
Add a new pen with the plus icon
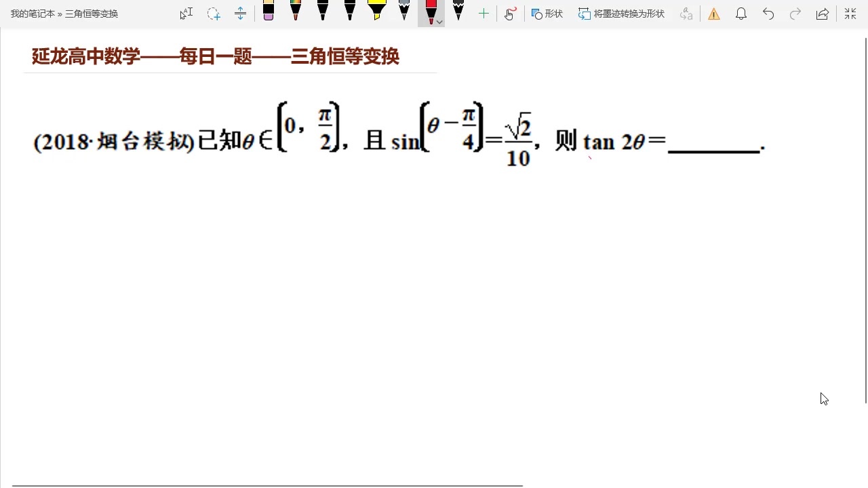(484, 14)
